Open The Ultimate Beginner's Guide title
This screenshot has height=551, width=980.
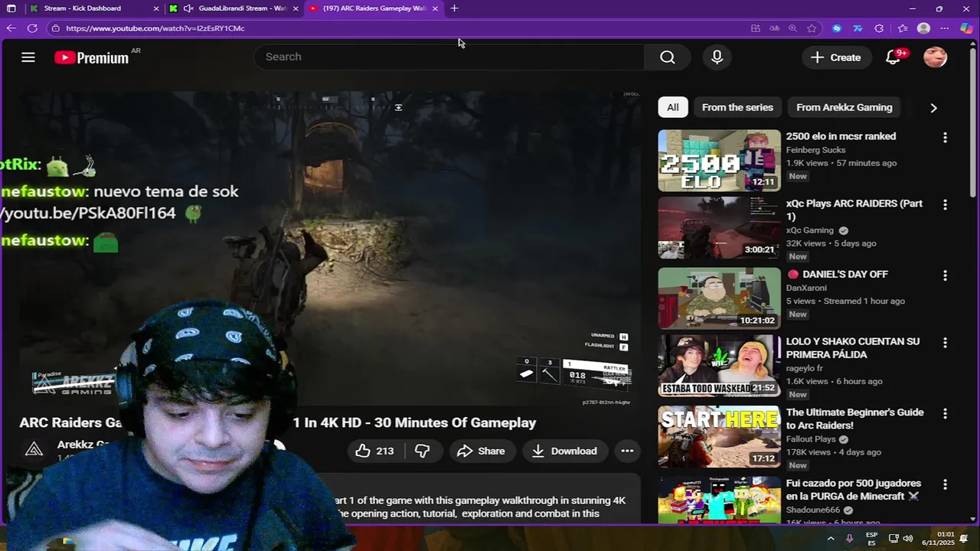(x=854, y=419)
